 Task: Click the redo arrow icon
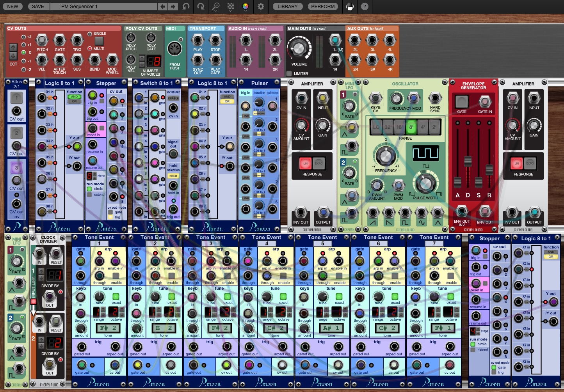(x=201, y=6)
